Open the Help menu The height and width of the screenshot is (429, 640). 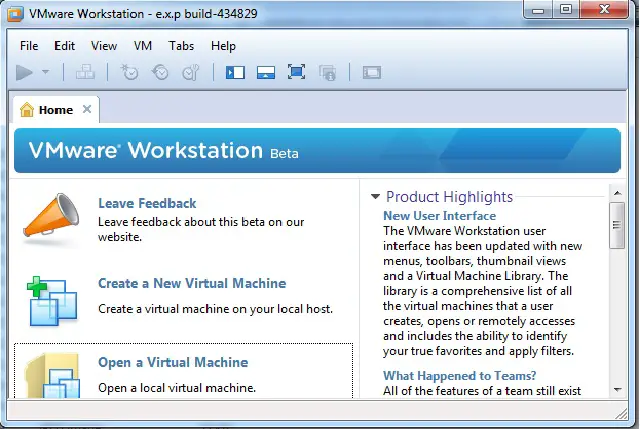tap(223, 46)
